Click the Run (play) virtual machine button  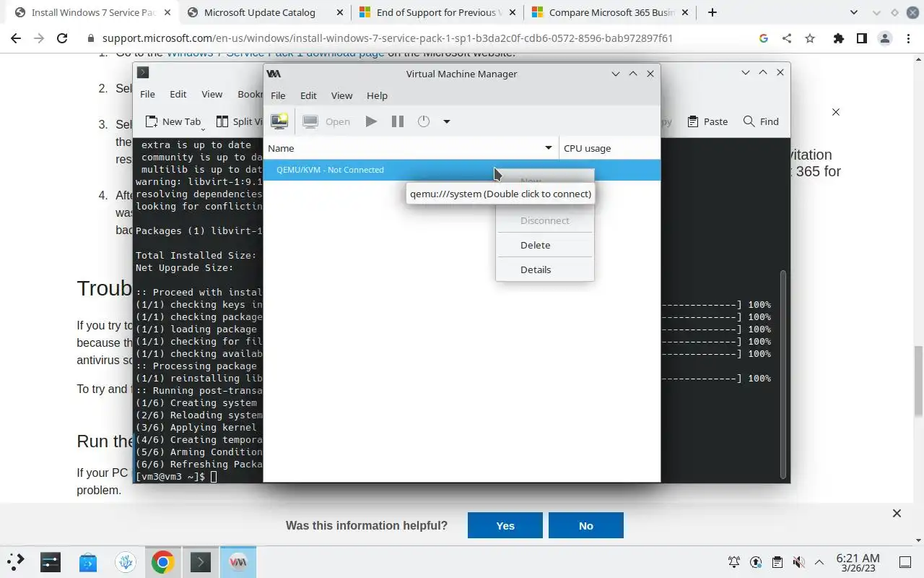point(371,121)
